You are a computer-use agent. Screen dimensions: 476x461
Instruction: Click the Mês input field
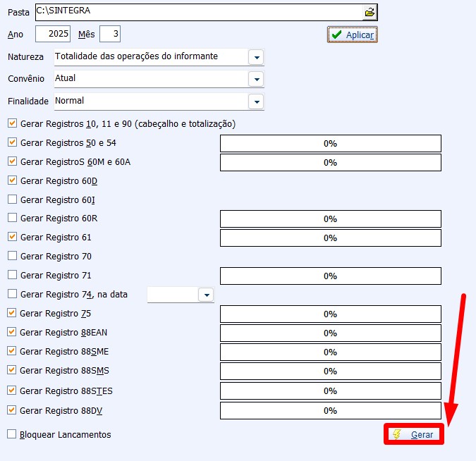[x=109, y=34]
